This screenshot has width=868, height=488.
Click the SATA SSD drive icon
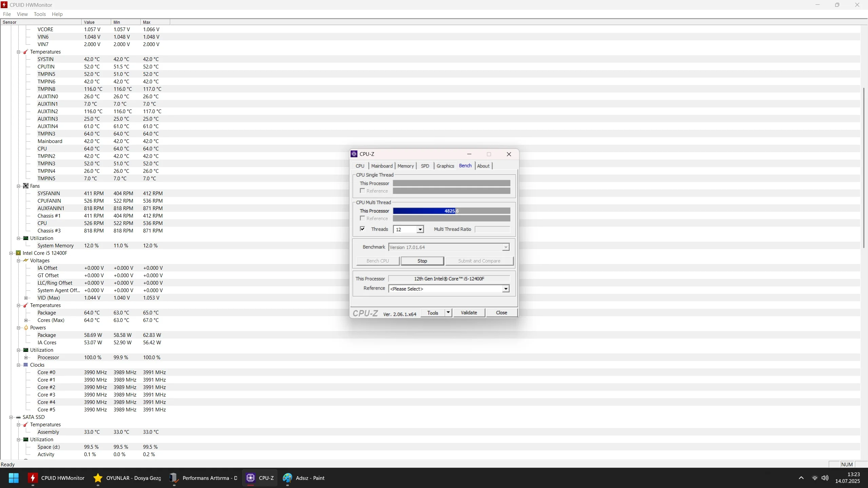pyautogui.click(x=18, y=417)
